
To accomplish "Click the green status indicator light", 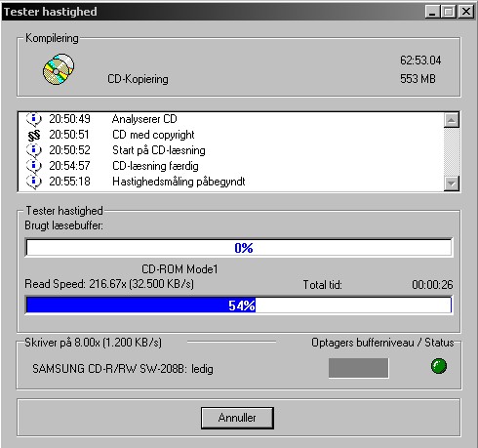I will coord(439,366).
